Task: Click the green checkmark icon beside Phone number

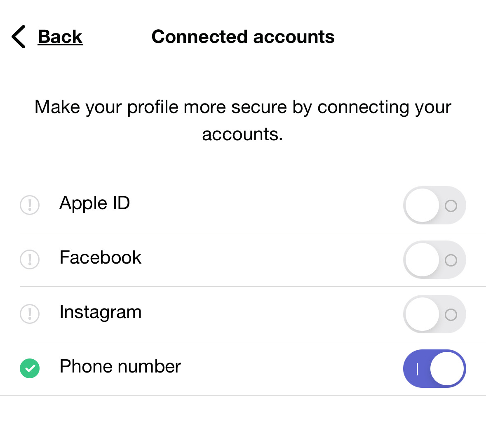Action: (x=30, y=368)
